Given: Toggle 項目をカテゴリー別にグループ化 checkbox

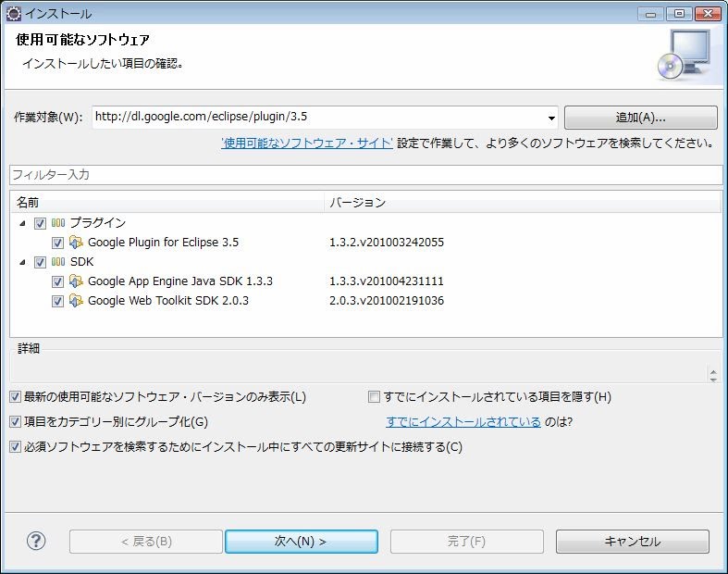Looking at the screenshot, I should coord(15,422).
